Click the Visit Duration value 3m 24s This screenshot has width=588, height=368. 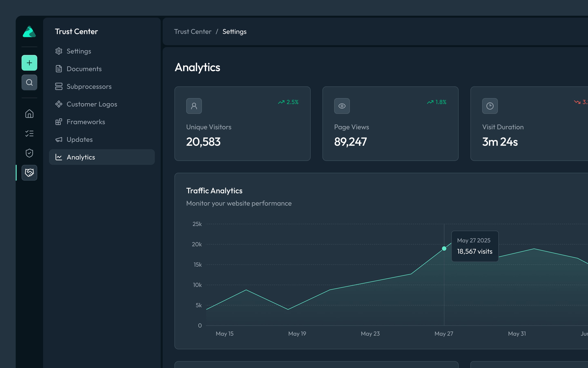(500, 142)
